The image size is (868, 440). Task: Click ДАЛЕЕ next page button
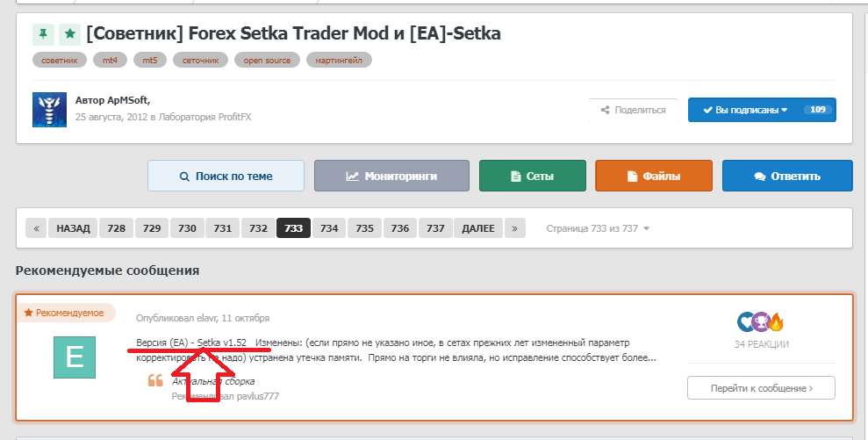click(x=478, y=228)
